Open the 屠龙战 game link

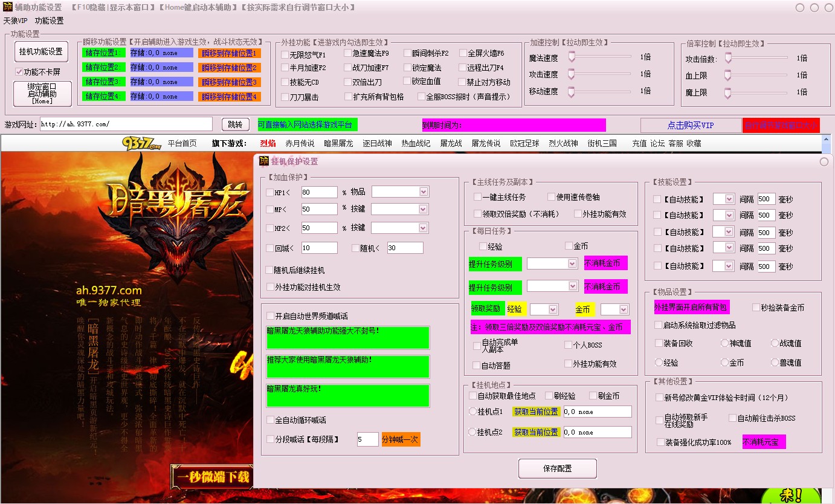[451, 143]
